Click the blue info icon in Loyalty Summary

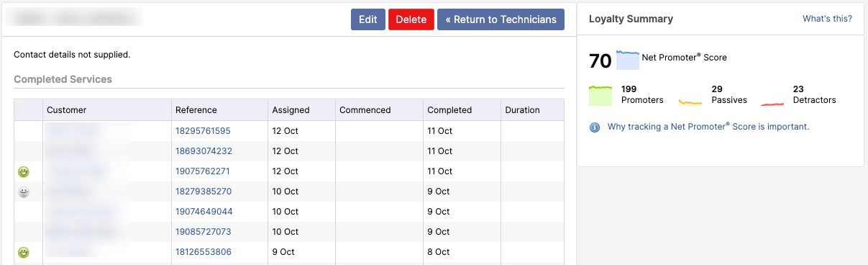595,127
